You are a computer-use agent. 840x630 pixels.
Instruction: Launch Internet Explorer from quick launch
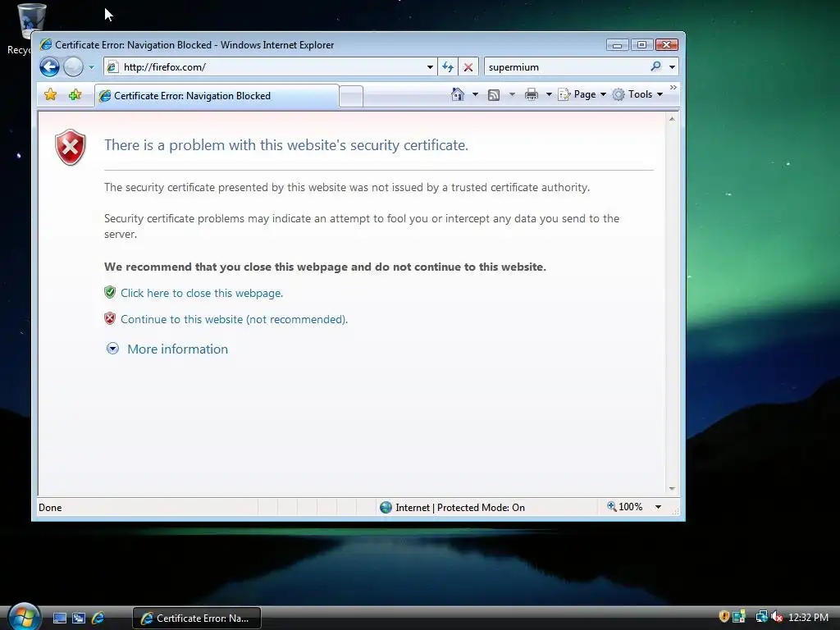coord(98,619)
